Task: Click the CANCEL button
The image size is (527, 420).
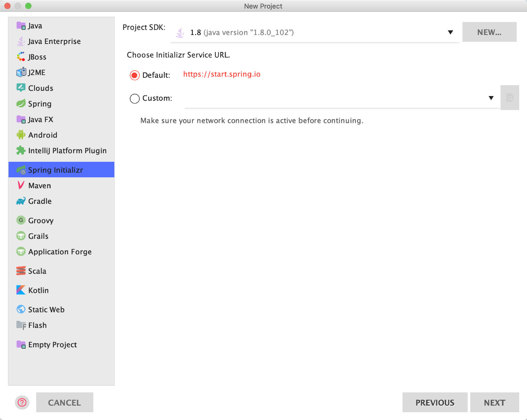Action: (x=65, y=402)
